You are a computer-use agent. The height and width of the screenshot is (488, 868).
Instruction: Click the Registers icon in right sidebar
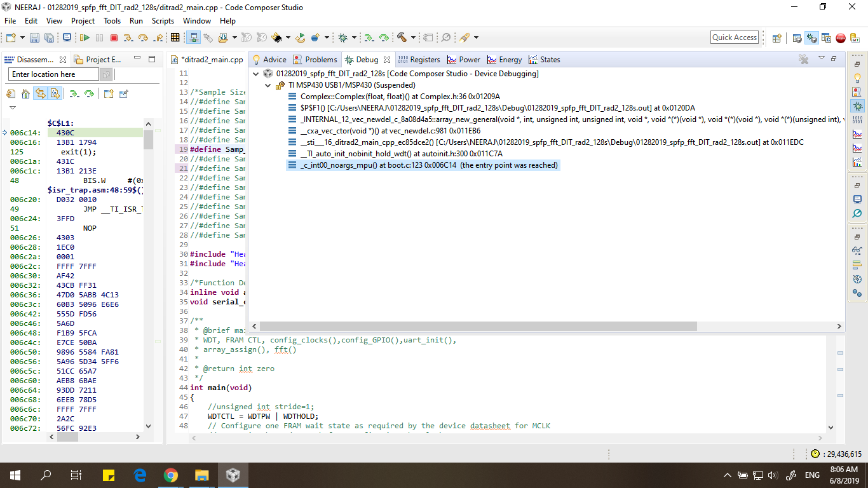pos(857,118)
